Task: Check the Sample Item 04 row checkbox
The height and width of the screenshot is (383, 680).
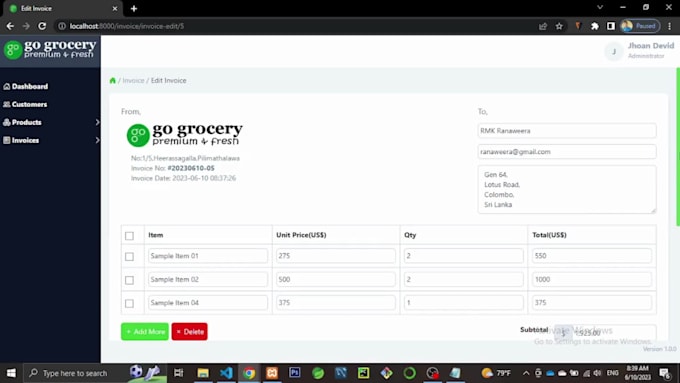Action: click(129, 303)
